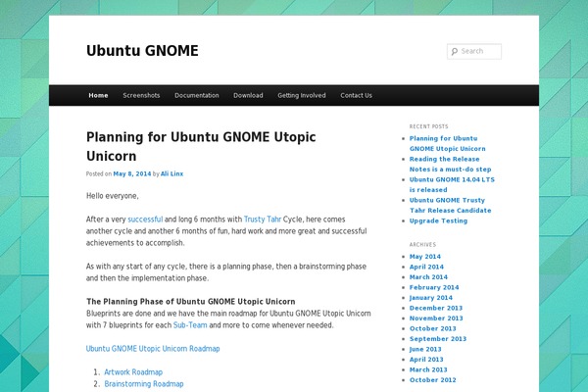Screen dimensions: 588x392
Task: Open the Ubuntu GNOME site title
Action: coord(142,51)
